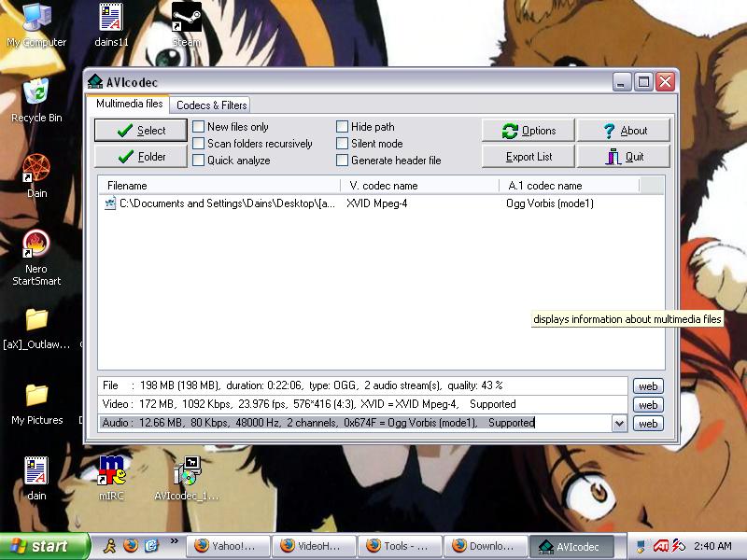Open the Windows start menu

pyautogui.click(x=44, y=546)
